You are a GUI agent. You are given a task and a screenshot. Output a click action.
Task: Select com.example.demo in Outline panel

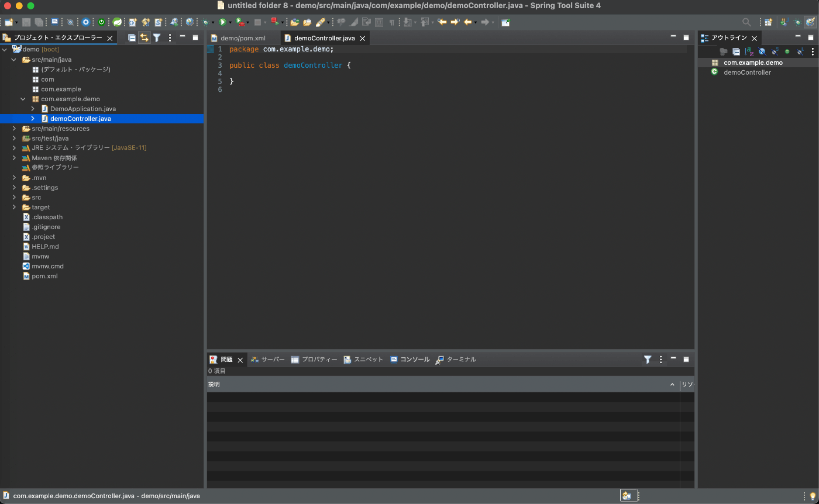753,63
